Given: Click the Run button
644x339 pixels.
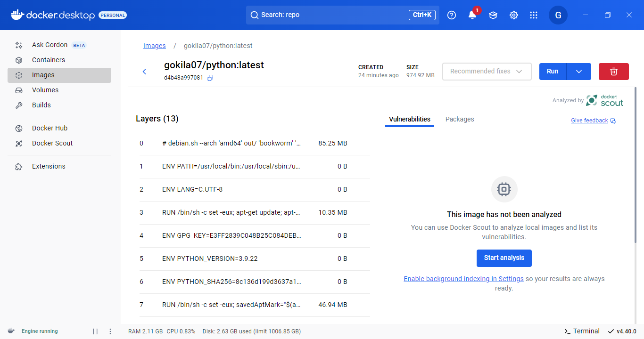Looking at the screenshot, I should point(553,72).
